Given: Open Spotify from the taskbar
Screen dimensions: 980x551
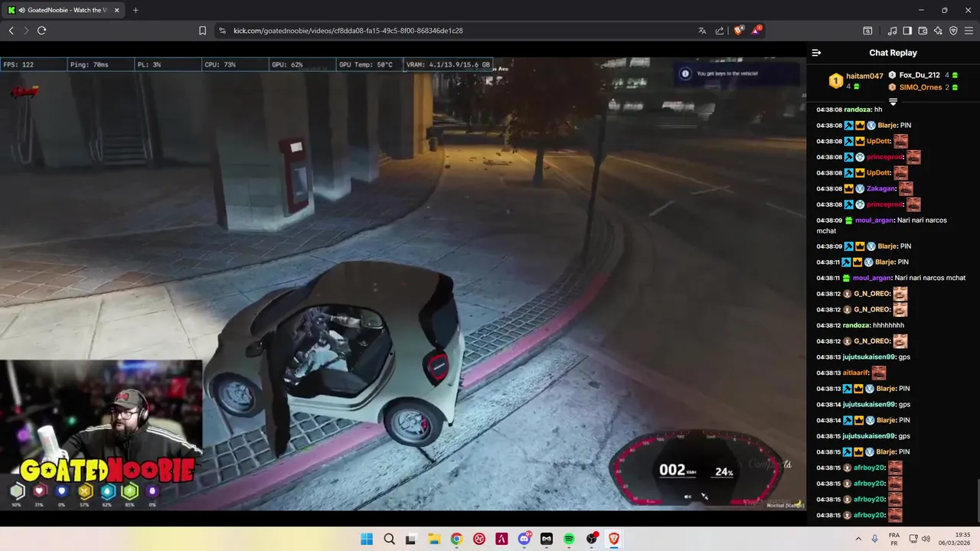Looking at the screenshot, I should (569, 539).
